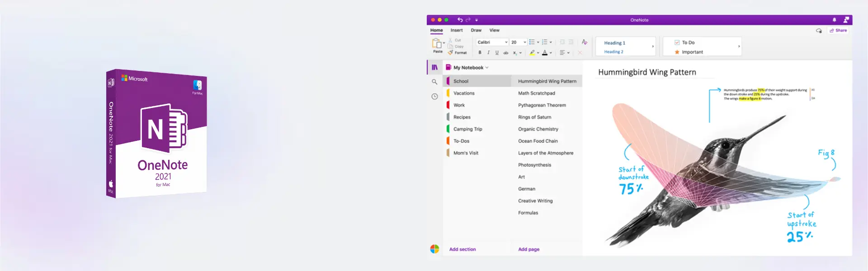
Task: Click the Add section link
Action: (462, 249)
